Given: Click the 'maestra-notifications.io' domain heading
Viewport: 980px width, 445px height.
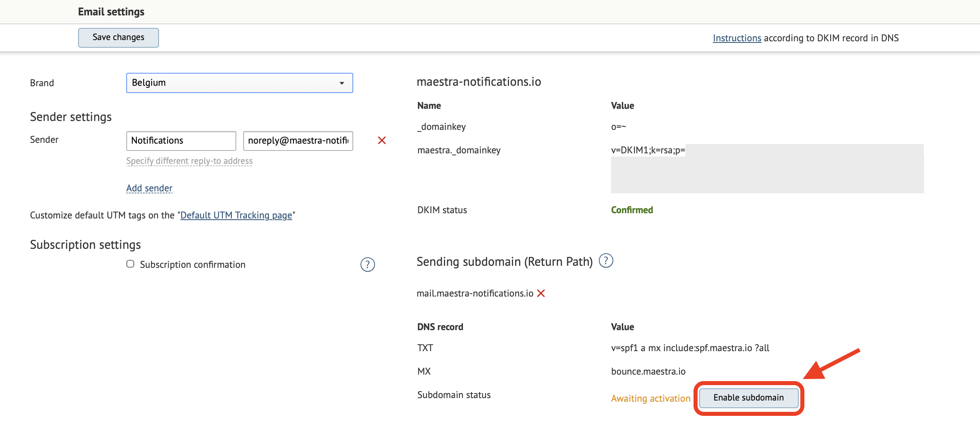Looking at the screenshot, I should 479,82.
